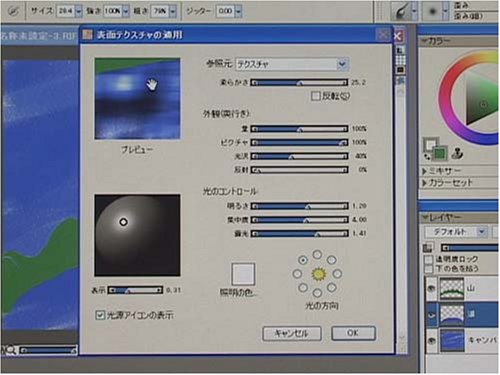The height and width of the screenshot is (375, 500).
Task: Open the brush variant dropdown arrow
Action: [x=446, y=11]
